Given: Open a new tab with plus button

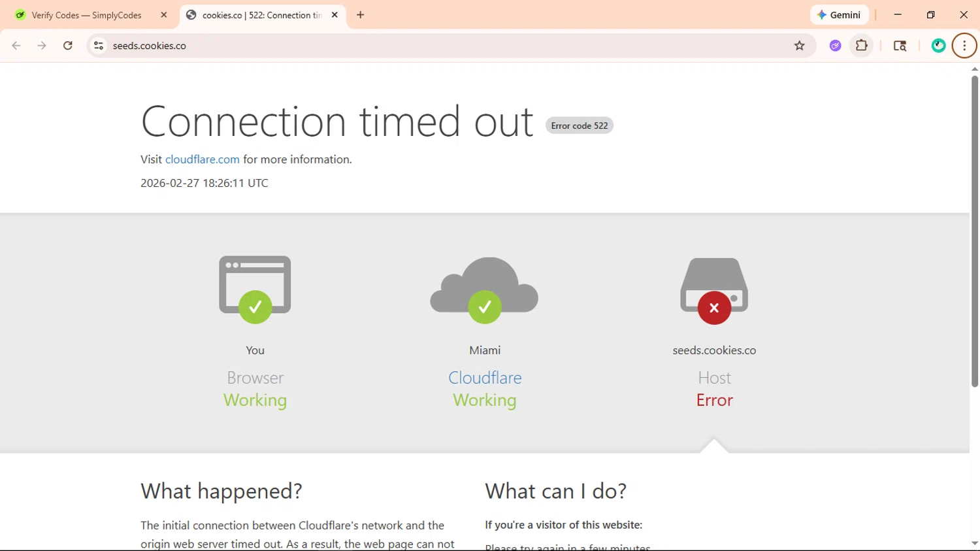Looking at the screenshot, I should pos(361,15).
